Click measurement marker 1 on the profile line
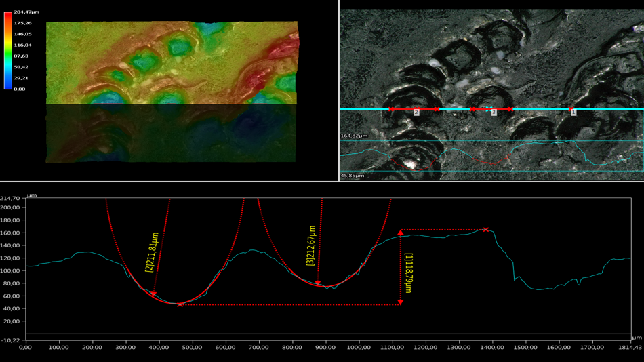 pyautogui.click(x=573, y=113)
